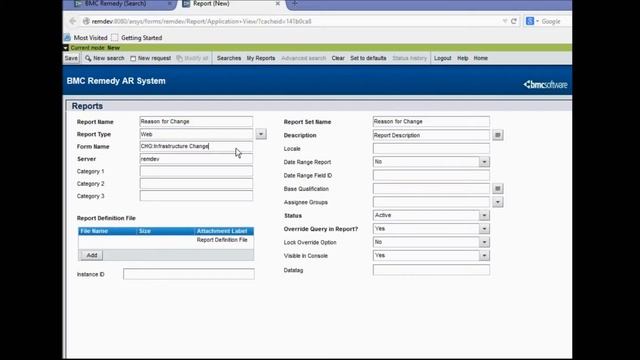
Task: Open the Base Qualification editor icon
Action: pyautogui.click(x=498, y=189)
